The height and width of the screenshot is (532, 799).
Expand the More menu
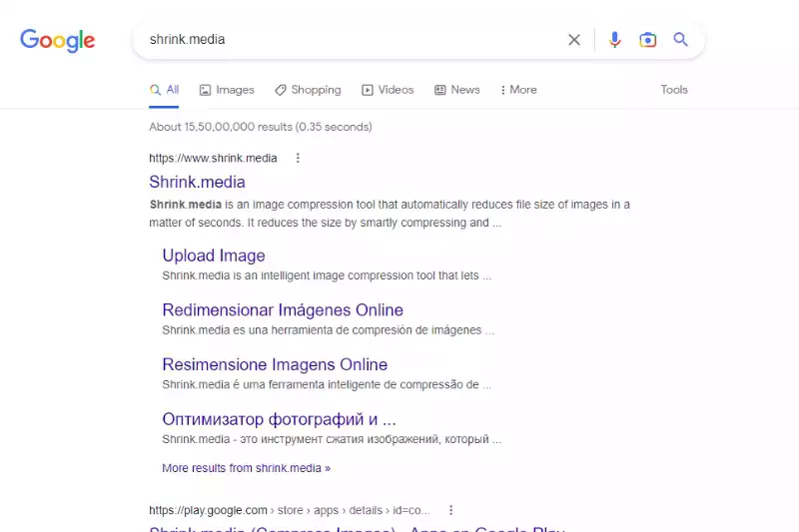click(518, 90)
